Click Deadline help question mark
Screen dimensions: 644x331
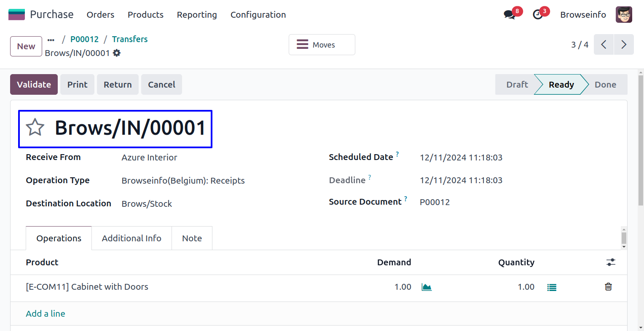pyautogui.click(x=370, y=177)
